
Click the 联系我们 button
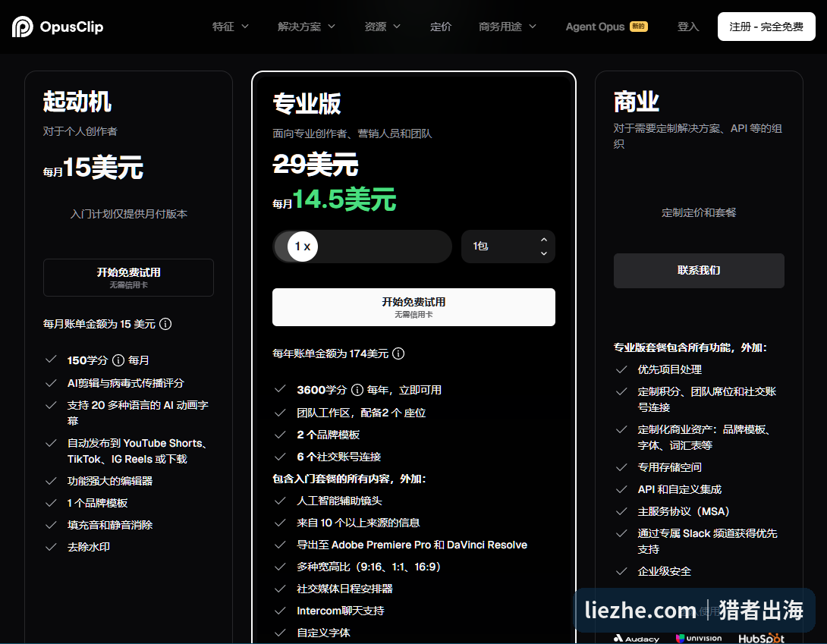click(x=699, y=271)
